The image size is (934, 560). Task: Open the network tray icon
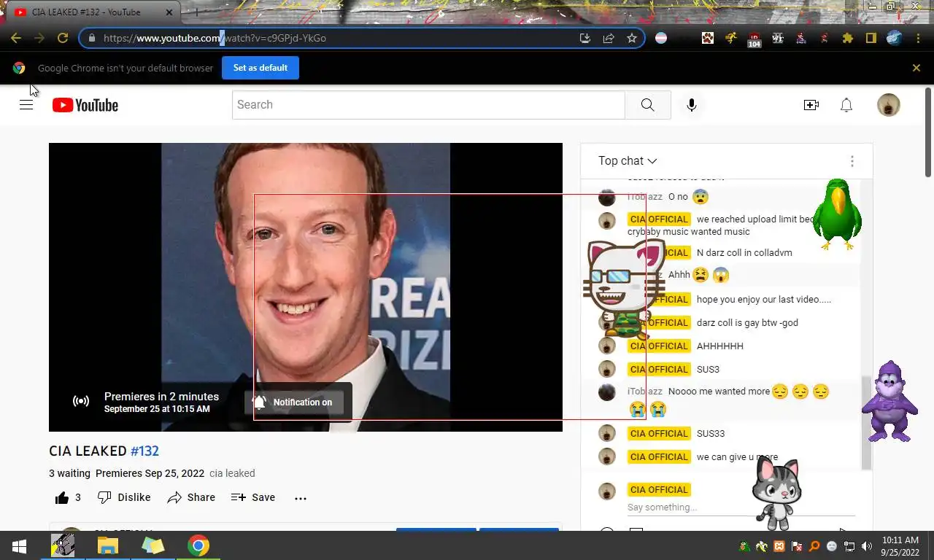pos(849,546)
